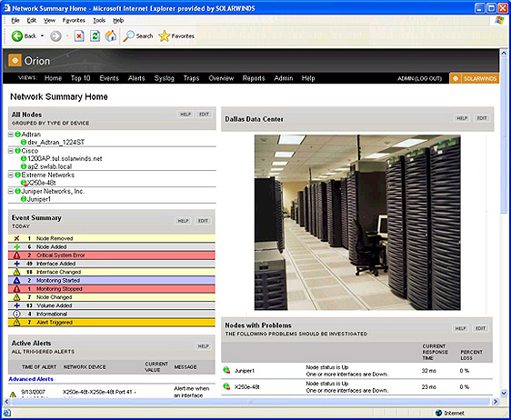The width and height of the screenshot is (511, 420).
Task: Click EDIT button in All Nodes panel
Action: [205, 114]
